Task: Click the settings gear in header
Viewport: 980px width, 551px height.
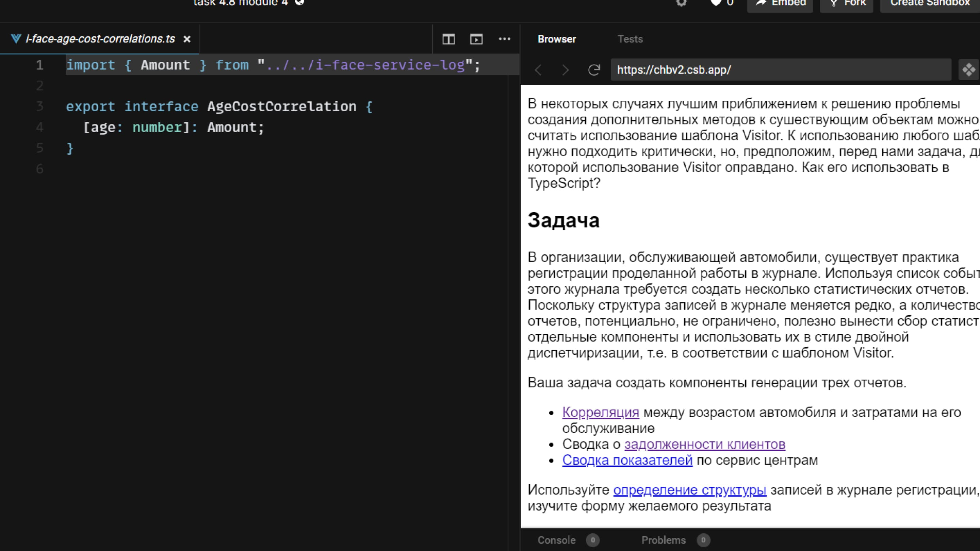Action: (681, 3)
